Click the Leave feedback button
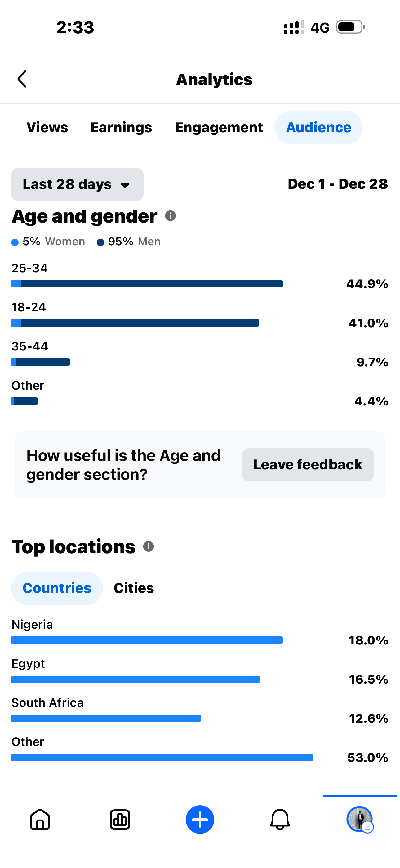This screenshot has height=868, width=400. point(308,464)
